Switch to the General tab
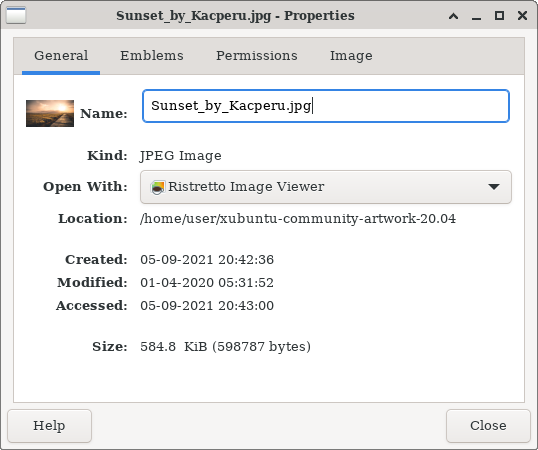The width and height of the screenshot is (538, 450). (61, 56)
